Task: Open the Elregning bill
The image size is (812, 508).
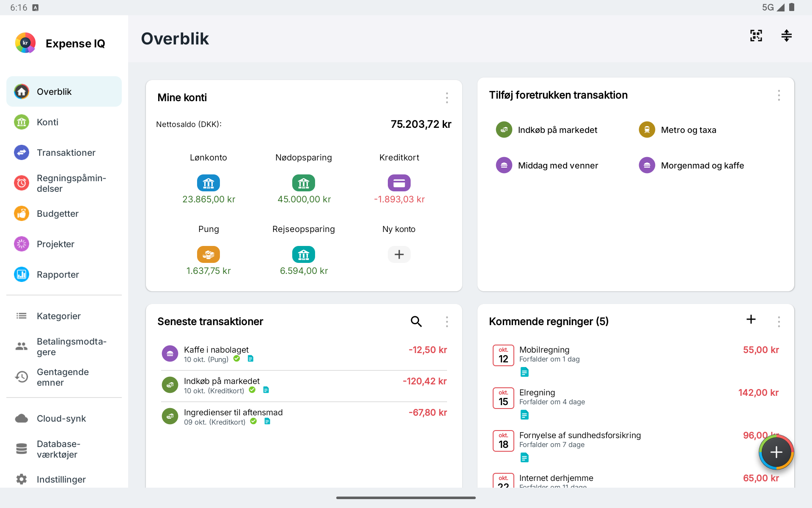Action: 635,403
